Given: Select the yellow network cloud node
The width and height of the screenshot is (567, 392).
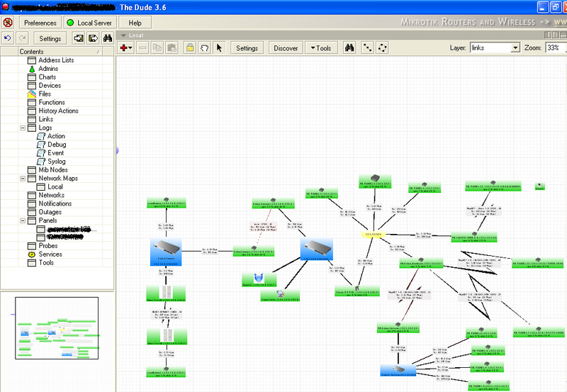Looking at the screenshot, I should point(374,235).
